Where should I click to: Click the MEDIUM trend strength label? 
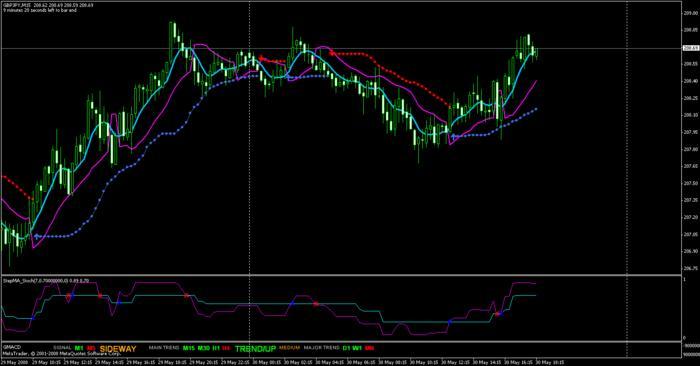click(289, 348)
